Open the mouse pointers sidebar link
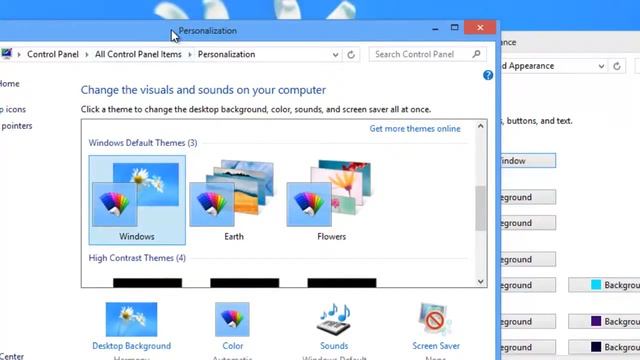This screenshot has width=640, height=360. pyautogui.click(x=16, y=126)
